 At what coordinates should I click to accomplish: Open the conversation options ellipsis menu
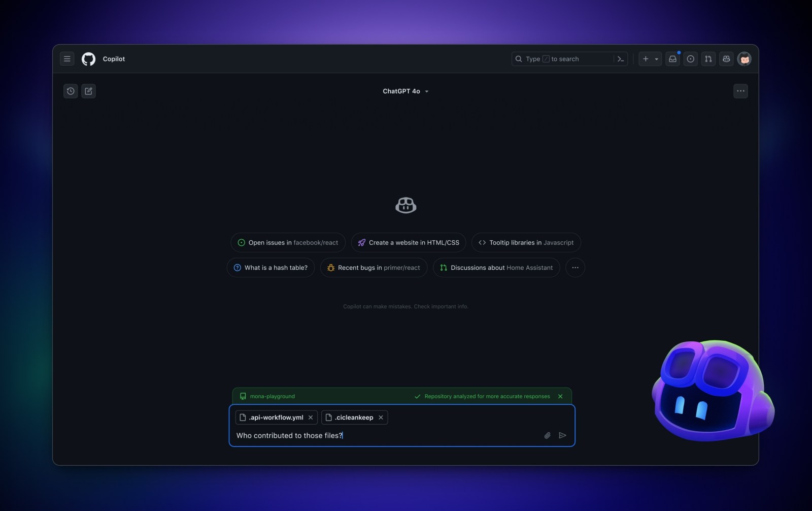(740, 91)
